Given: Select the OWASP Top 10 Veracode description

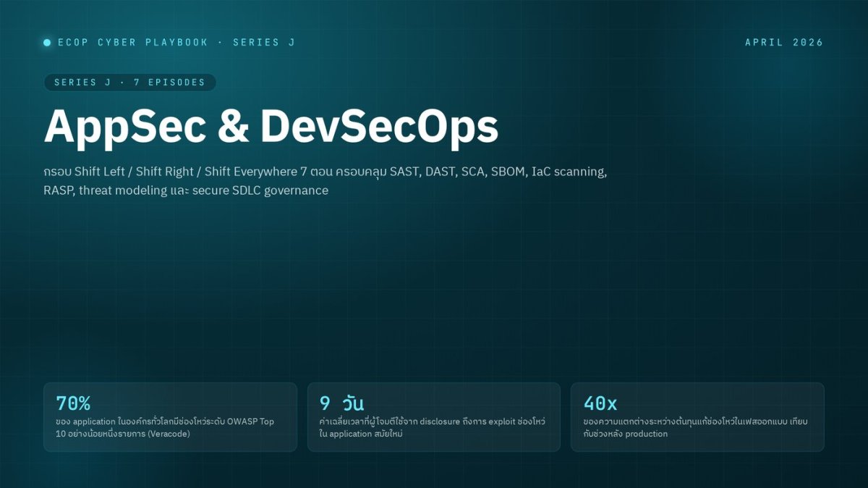Looking at the screenshot, I should (165, 427).
